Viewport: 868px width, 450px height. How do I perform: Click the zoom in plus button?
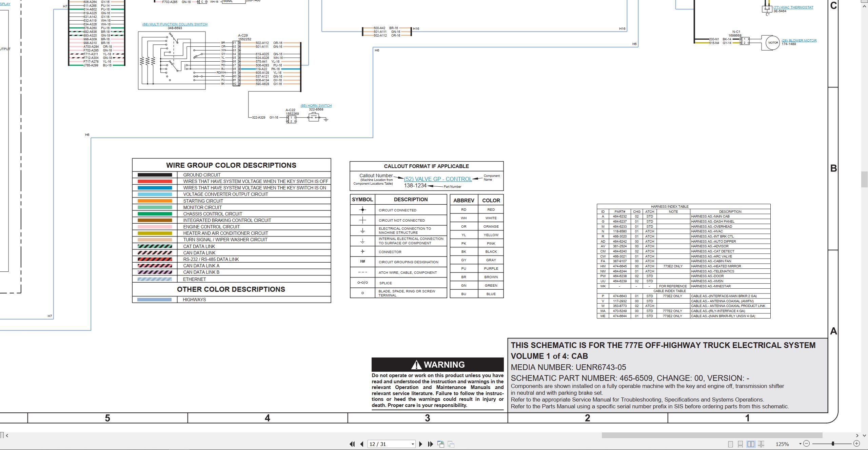coord(857,444)
